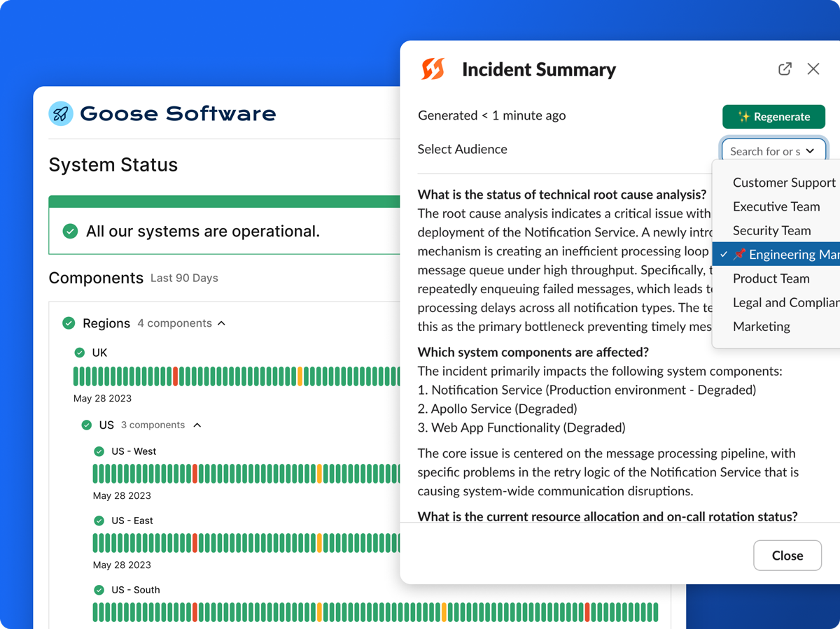This screenshot has height=629, width=840.
Task: Choose Executive Team from audience list
Action: point(776,206)
